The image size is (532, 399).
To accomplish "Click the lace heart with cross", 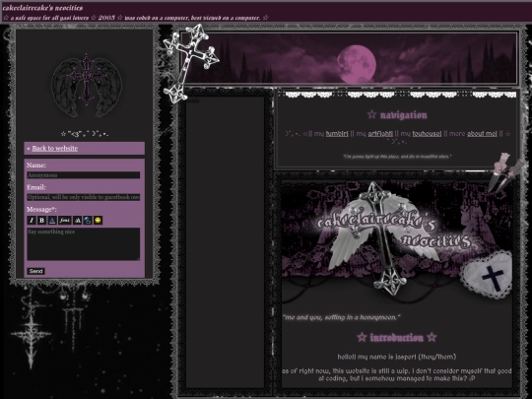I will pos(488,275).
